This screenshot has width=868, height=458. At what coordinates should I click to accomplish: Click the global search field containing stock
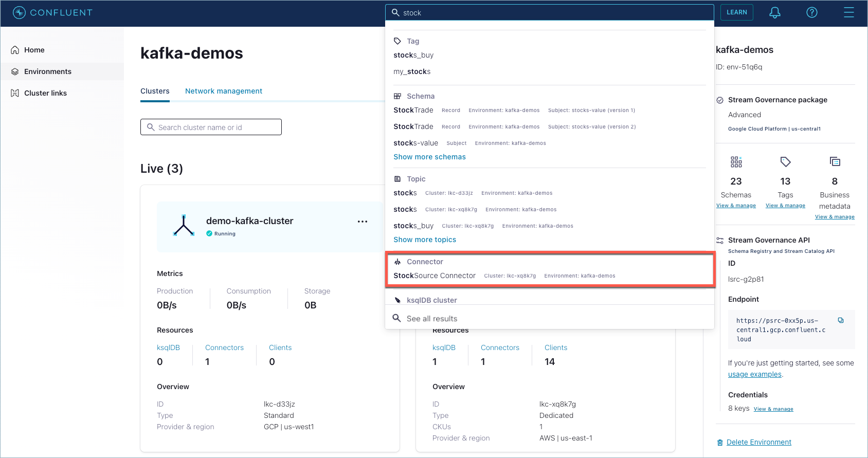coord(550,12)
